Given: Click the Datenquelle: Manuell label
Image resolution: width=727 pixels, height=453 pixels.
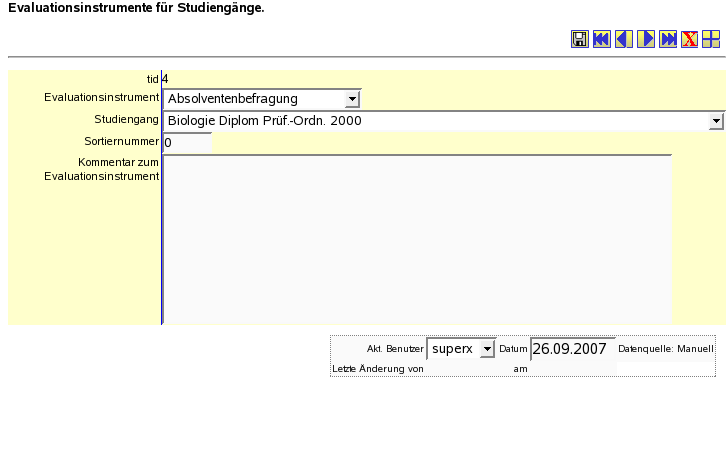Looking at the screenshot, I should coord(666,349).
